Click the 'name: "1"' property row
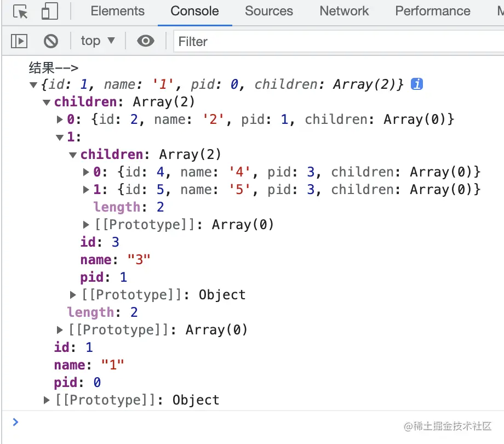The height and width of the screenshot is (444, 504). coord(89,365)
